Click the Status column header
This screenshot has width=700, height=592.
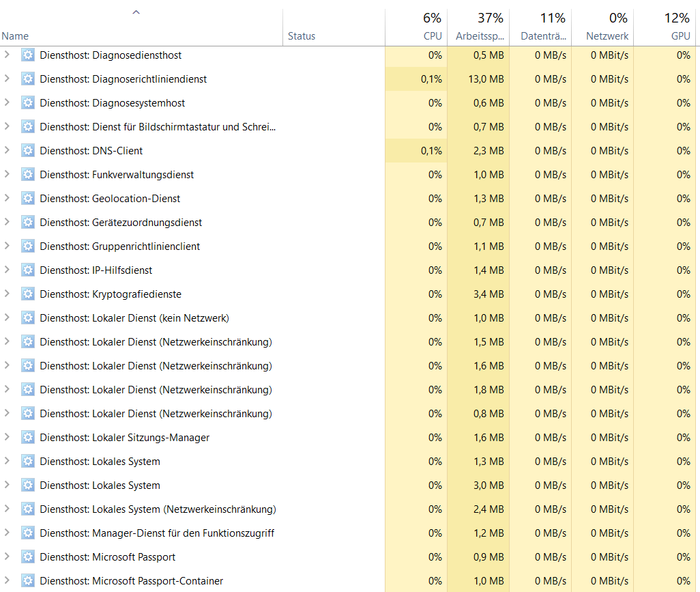coord(334,27)
